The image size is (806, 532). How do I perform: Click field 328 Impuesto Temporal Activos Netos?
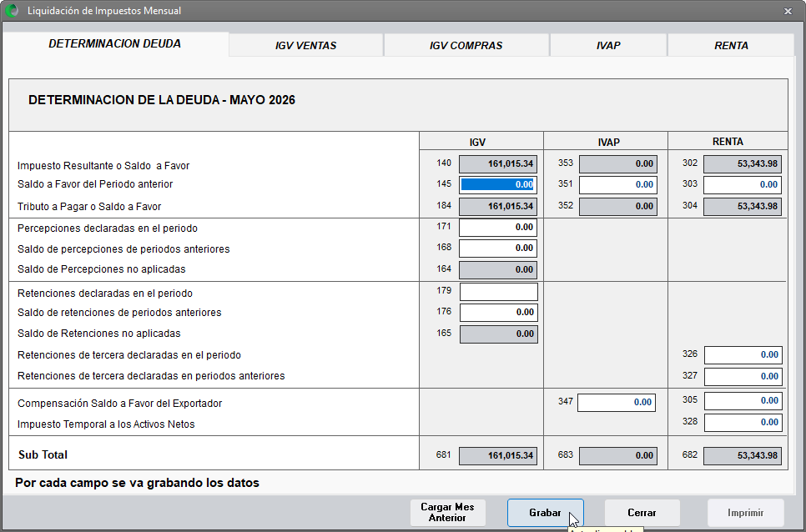click(x=743, y=422)
